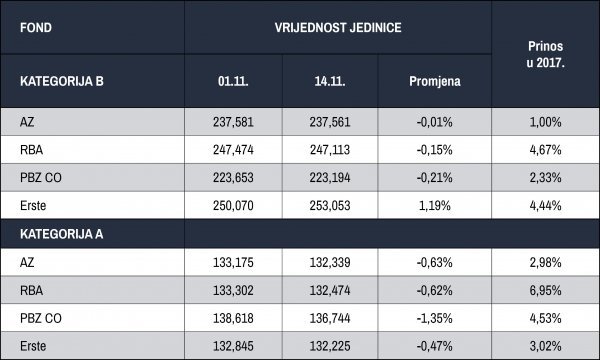
Task: Select the Promjena column header
Action: point(435,81)
